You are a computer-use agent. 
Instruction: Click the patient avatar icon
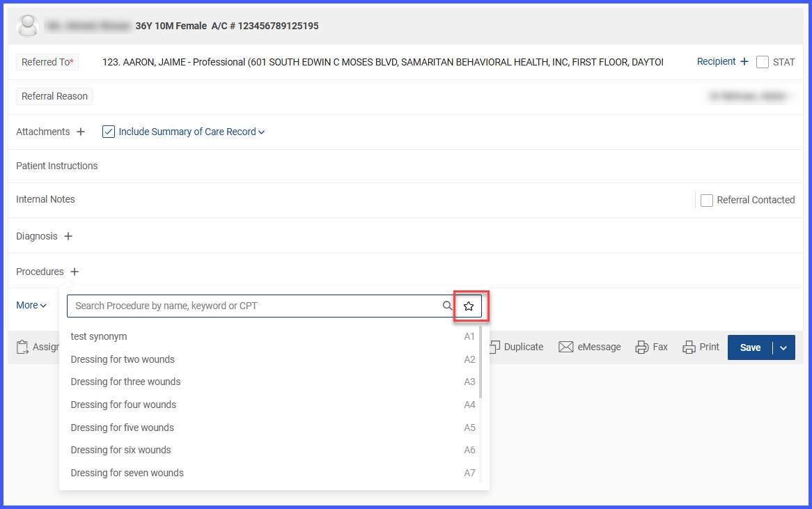(x=28, y=25)
